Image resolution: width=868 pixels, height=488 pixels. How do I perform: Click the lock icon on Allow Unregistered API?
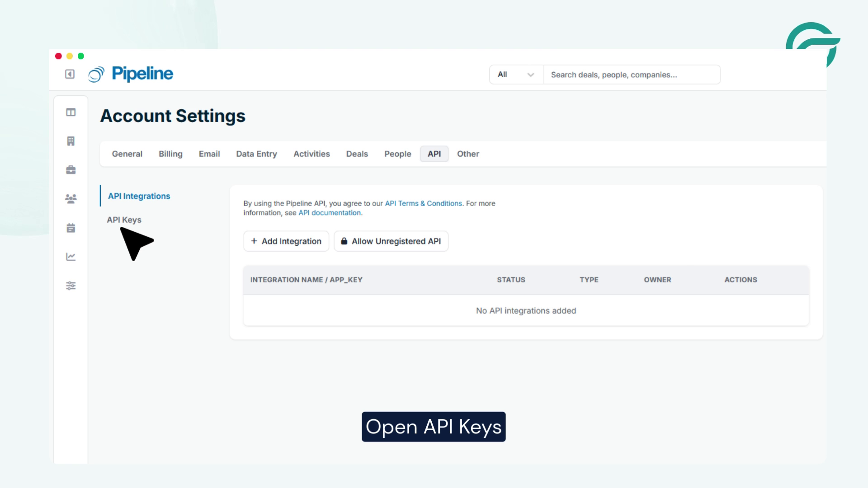344,241
